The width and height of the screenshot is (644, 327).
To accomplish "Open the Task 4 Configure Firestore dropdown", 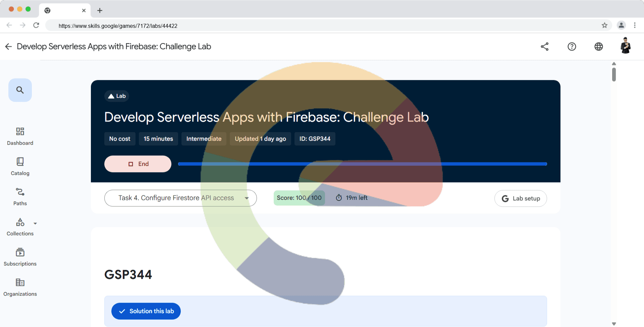I will point(180,198).
